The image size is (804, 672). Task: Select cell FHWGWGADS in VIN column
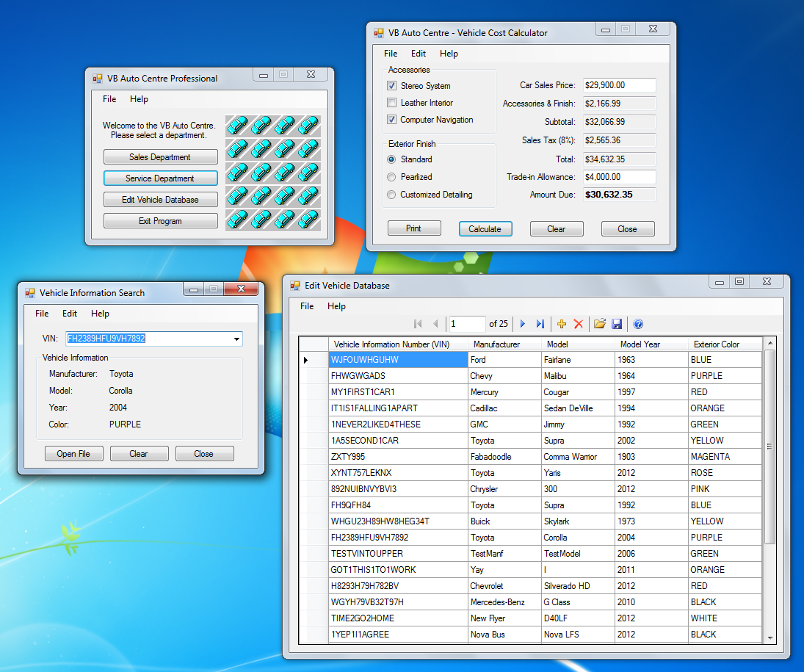(x=398, y=376)
